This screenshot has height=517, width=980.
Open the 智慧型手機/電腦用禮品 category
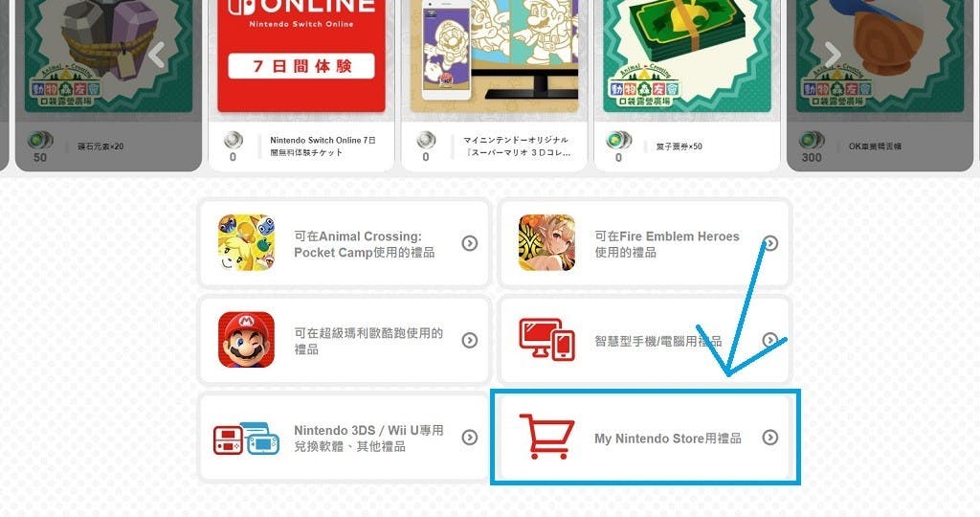click(x=644, y=340)
